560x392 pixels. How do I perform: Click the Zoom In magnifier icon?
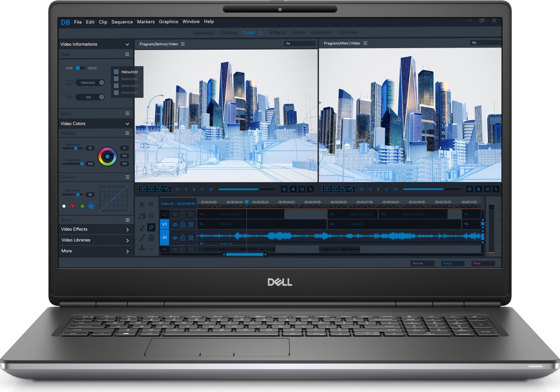pyautogui.click(x=151, y=204)
